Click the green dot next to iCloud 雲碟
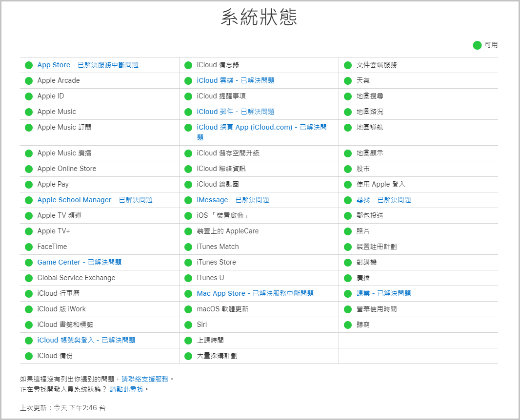 [188, 81]
